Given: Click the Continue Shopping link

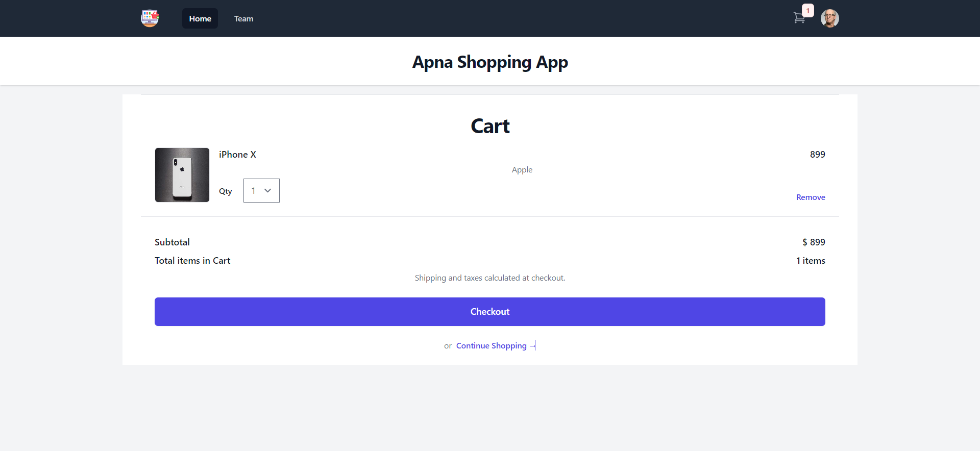Looking at the screenshot, I should (x=492, y=346).
